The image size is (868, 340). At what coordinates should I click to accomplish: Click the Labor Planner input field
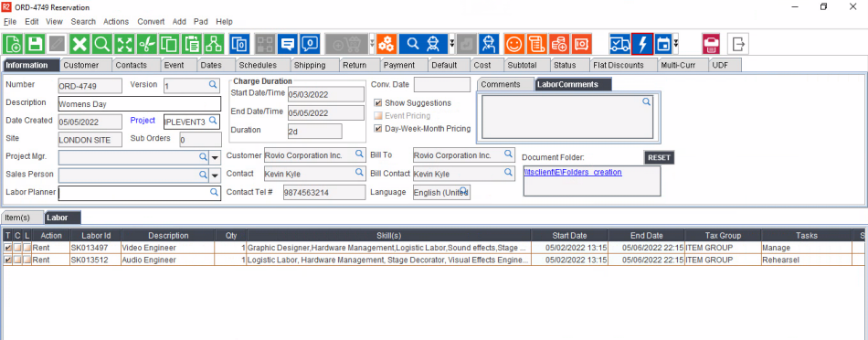tap(140, 193)
